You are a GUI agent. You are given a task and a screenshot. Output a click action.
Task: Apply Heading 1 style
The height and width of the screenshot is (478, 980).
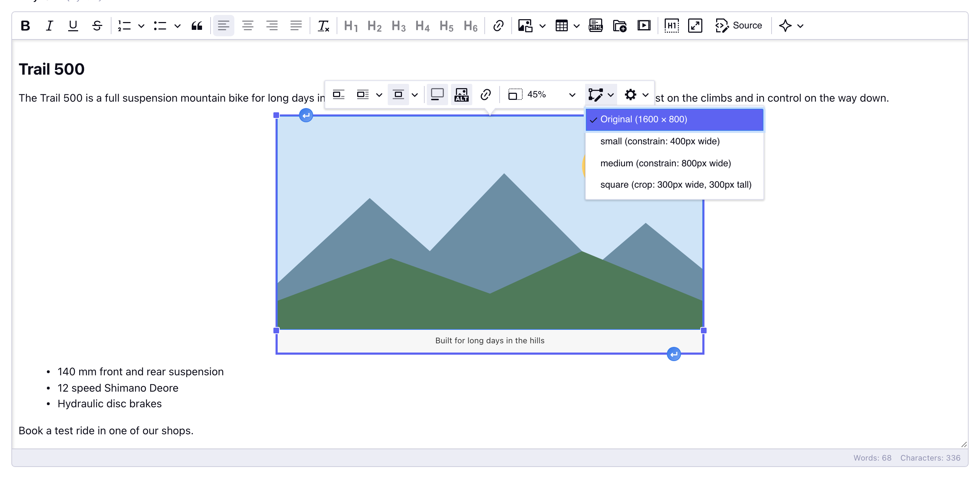(x=351, y=26)
